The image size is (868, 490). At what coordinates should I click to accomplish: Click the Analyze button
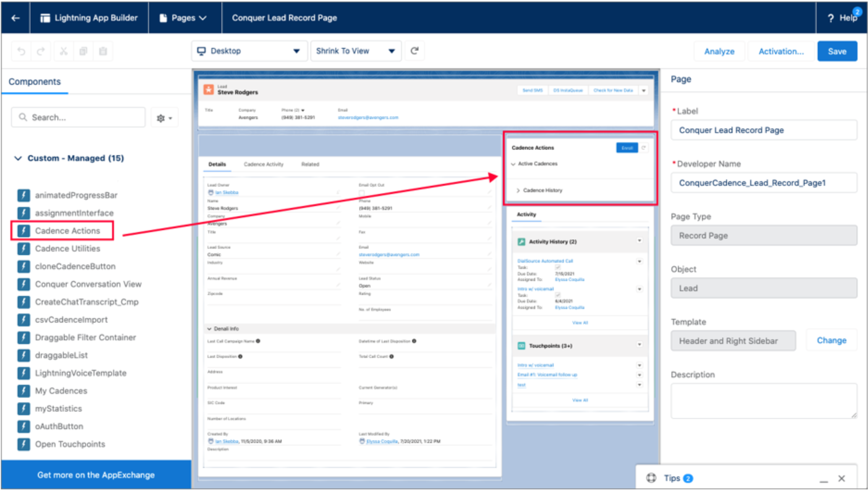(x=719, y=51)
